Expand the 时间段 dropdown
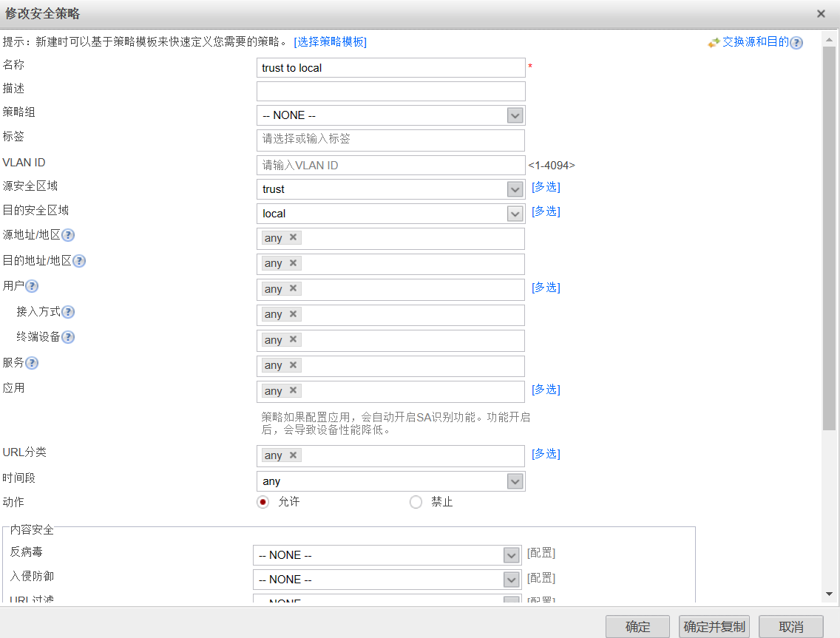840x638 pixels. [515, 481]
